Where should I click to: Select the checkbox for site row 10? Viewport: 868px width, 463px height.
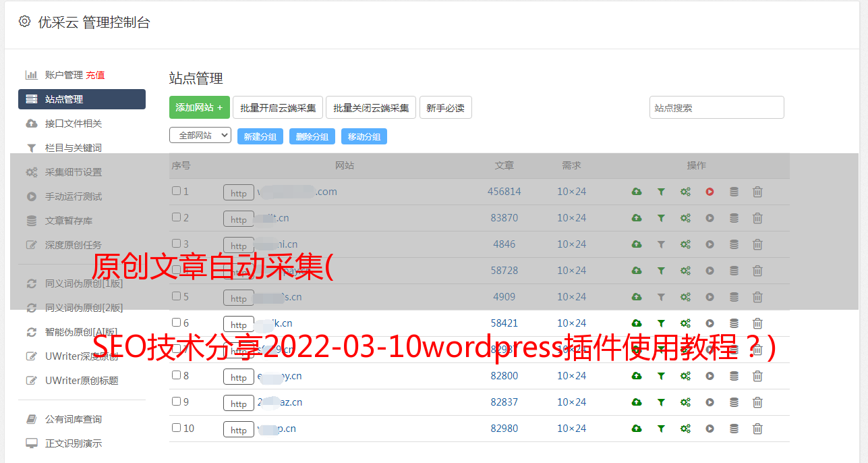coord(176,428)
